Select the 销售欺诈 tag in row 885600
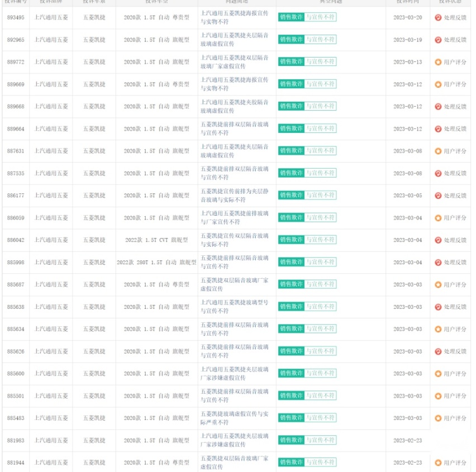 (291, 373)
